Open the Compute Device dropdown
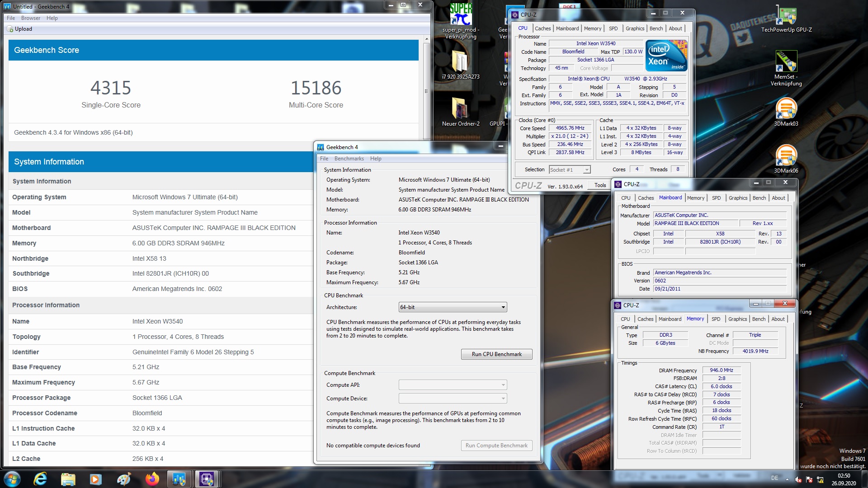 click(x=453, y=399)
